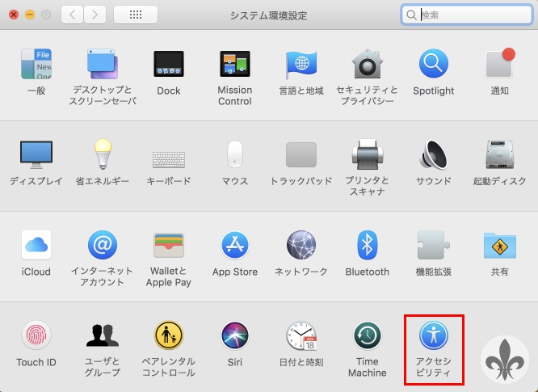Click the back navigation arrow
Viewport: 538px width, 392px height.
coord(72,15)
